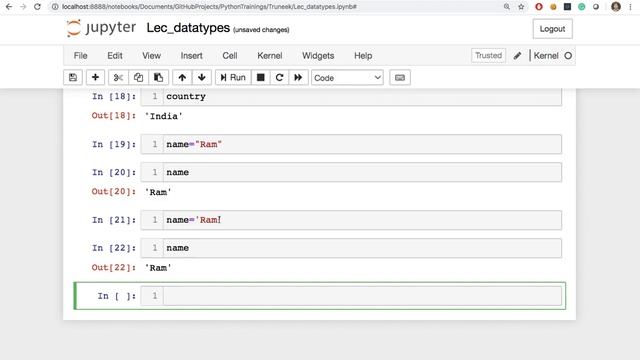This screenshot has width=640, height=360.
Task: Restart and run all cells fast-forward icon
Action: click(x=298, y=78)
